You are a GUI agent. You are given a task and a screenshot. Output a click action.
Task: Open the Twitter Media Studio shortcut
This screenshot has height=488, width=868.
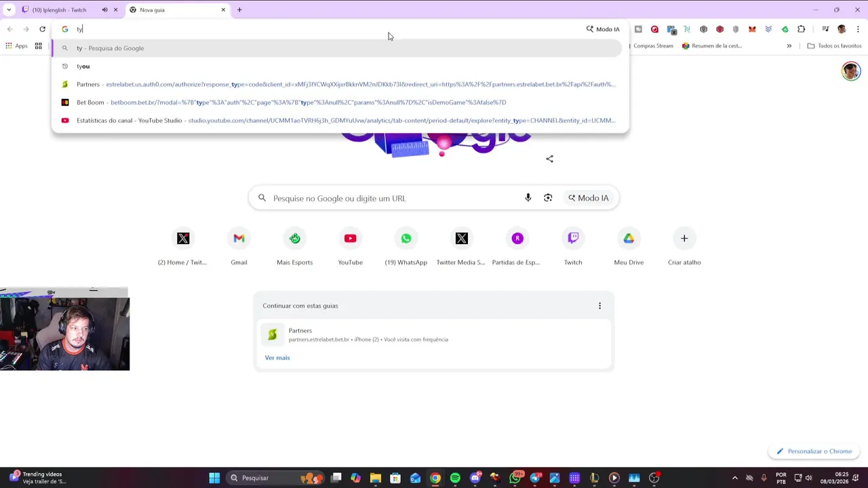[461, 247]
